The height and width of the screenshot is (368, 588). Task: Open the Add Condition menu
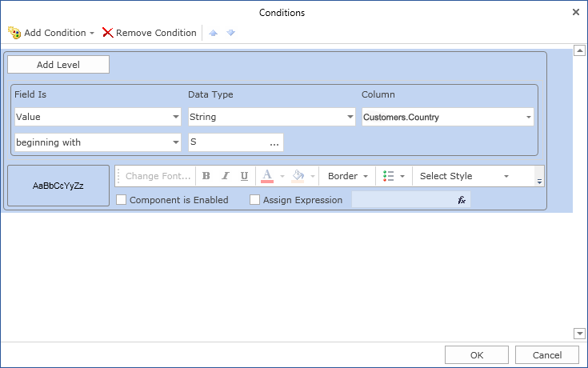(x=51, y=33)
